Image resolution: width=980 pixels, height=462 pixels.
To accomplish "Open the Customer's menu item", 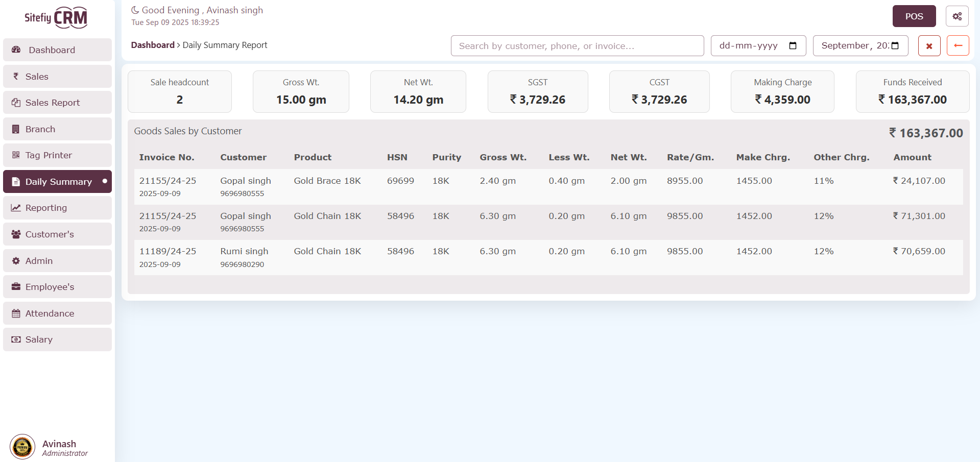I will pyautogui.click(x=57, y=234).
